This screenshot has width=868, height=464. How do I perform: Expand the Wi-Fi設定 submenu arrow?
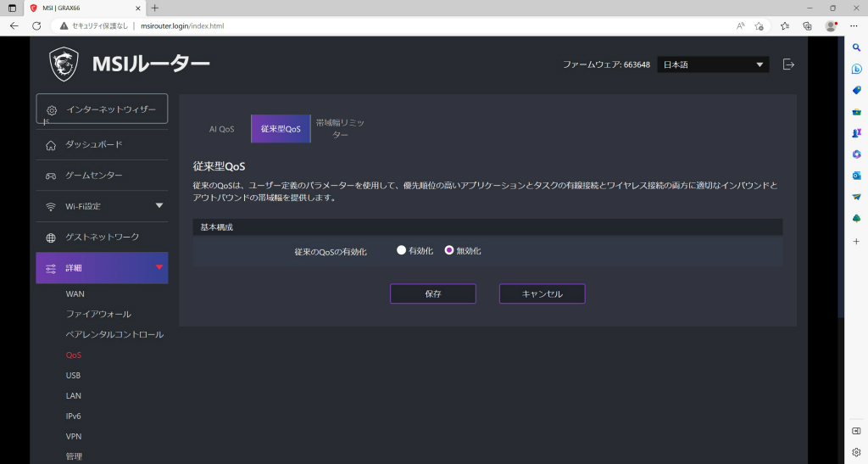(159, 205)
